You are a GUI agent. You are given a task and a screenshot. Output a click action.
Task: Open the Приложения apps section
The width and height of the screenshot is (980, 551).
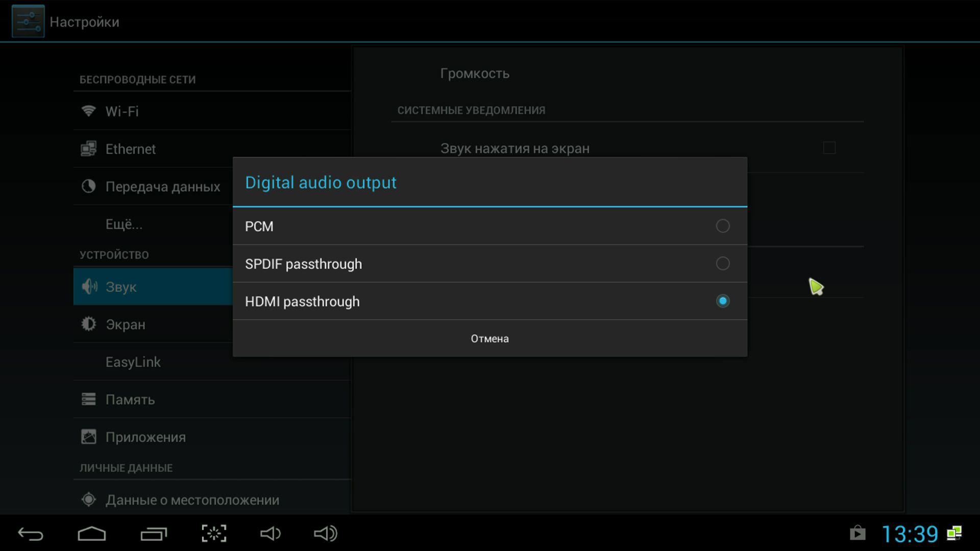pyautogui.click(x=145, y=437)
